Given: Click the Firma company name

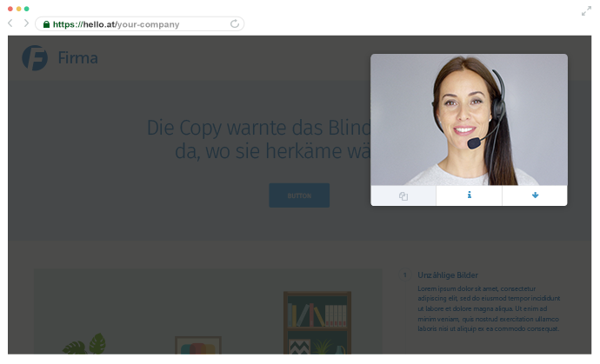Looking at the screenshot, I should (x=77, y=58).
